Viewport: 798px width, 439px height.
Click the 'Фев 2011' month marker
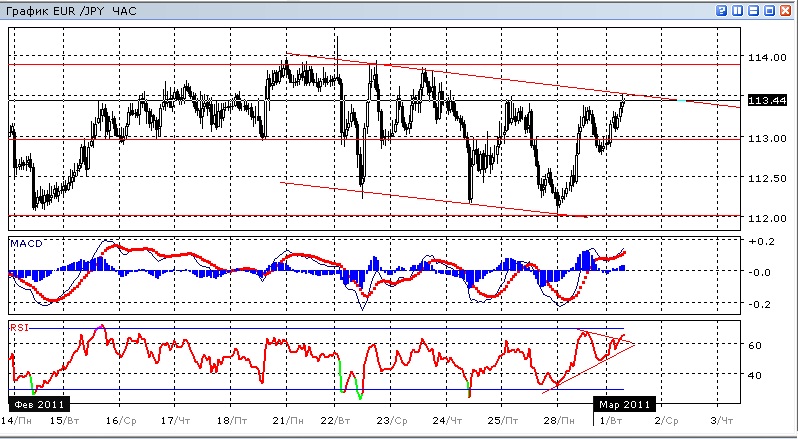click(39, 405)
